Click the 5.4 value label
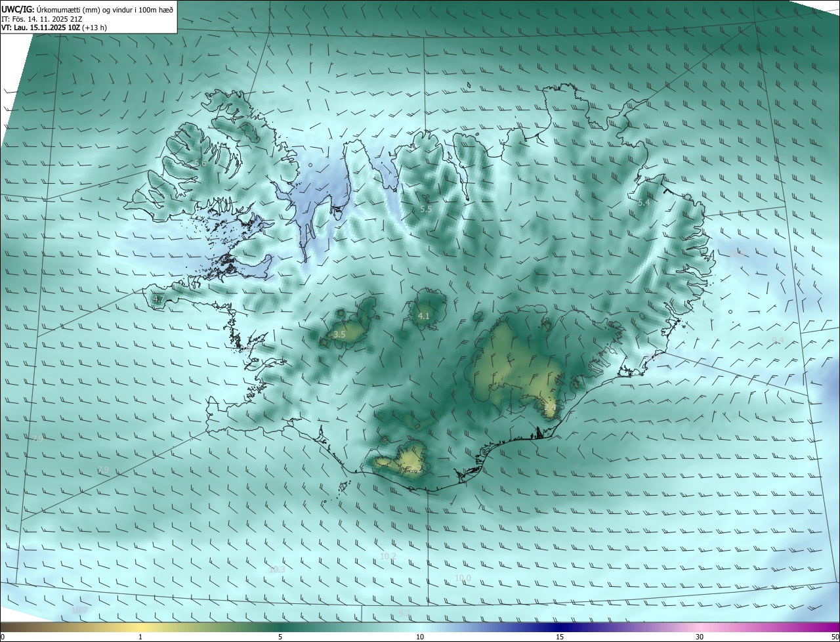Screen dimensions: 840x642 coord(644,203)
